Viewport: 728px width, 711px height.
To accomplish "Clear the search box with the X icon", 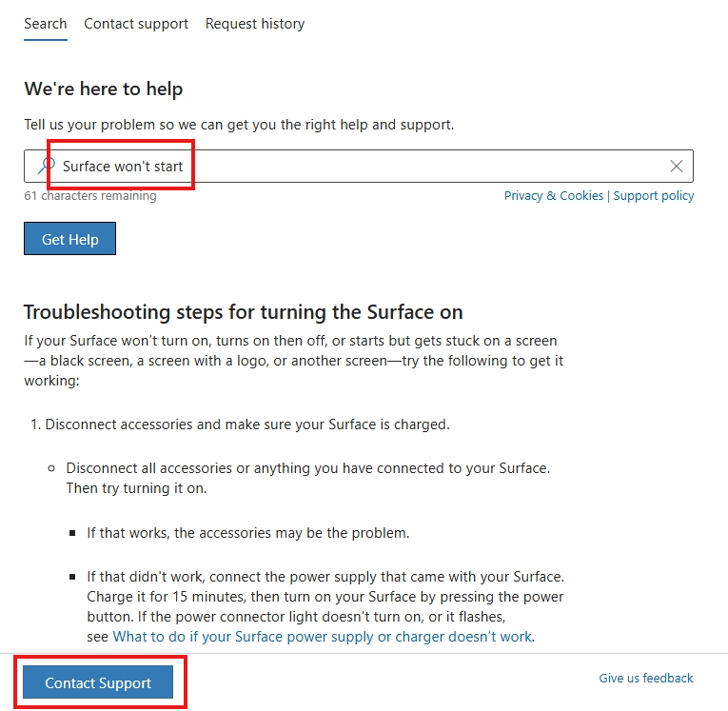I will coord(676,166).
